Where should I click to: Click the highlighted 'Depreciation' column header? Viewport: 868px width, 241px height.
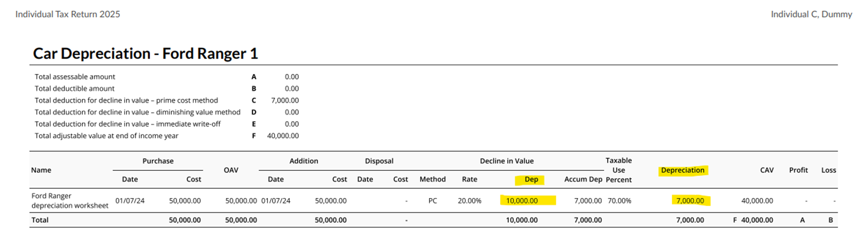683,170
